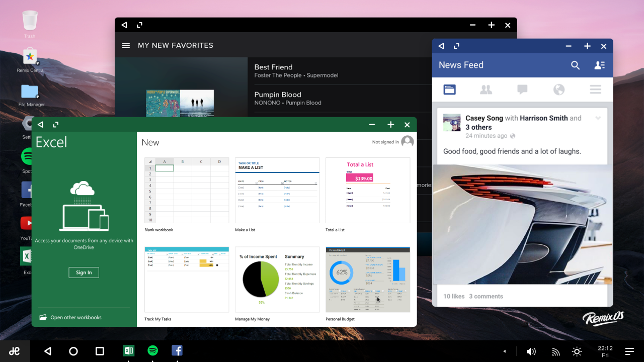Click the News Feed newspaper icon

coord(449,89)
